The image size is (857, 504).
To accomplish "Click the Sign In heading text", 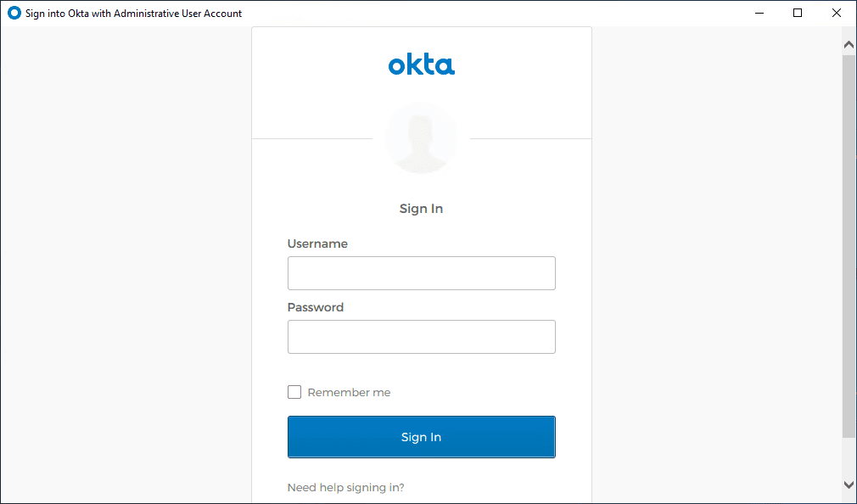I will (x=421, y=209).
